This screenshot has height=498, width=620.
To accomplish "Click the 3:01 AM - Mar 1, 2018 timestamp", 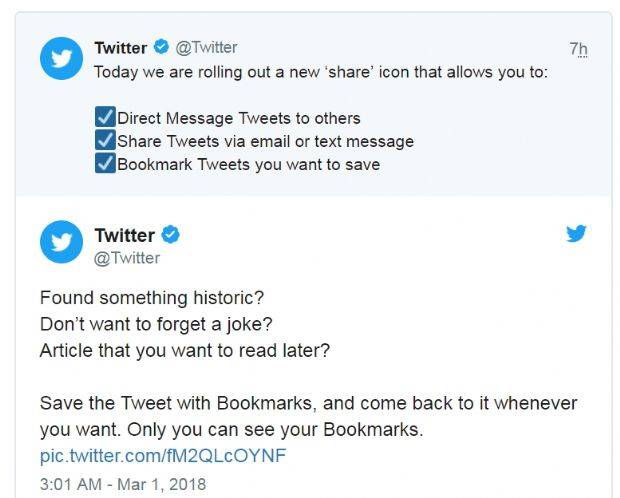I will (123, 484).
